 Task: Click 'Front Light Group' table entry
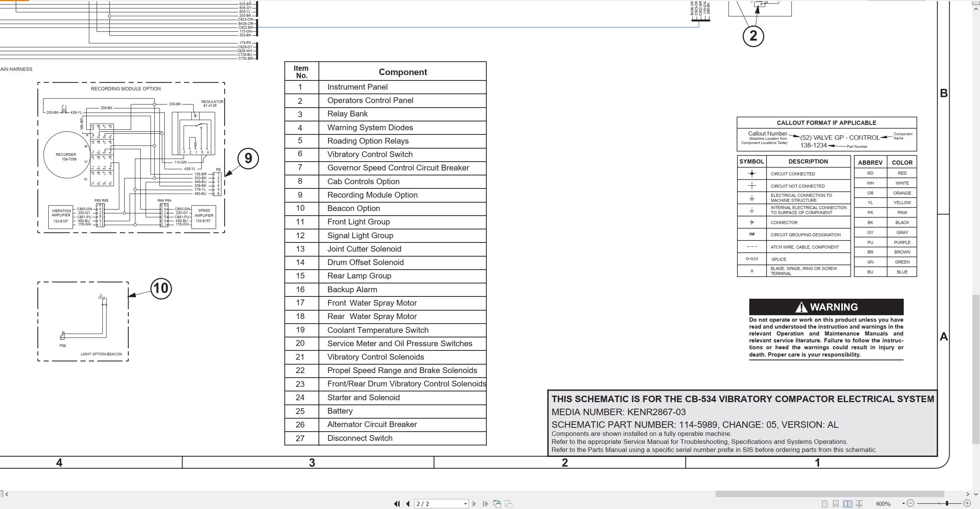click(x=358, y=222)
